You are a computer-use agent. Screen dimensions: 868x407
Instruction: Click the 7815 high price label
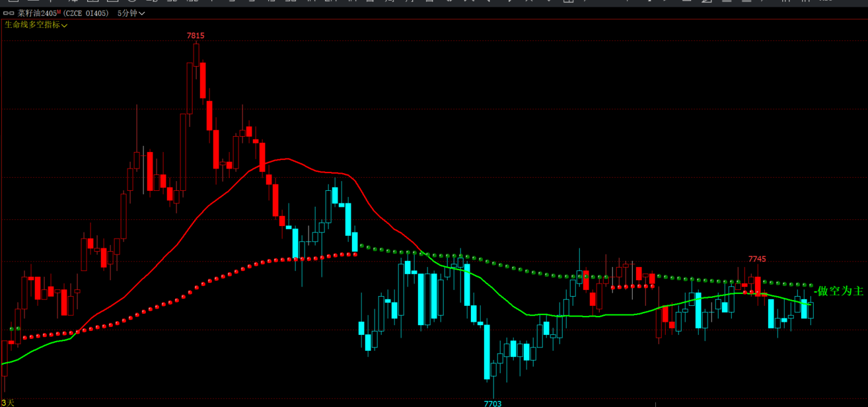coord(196,36)
